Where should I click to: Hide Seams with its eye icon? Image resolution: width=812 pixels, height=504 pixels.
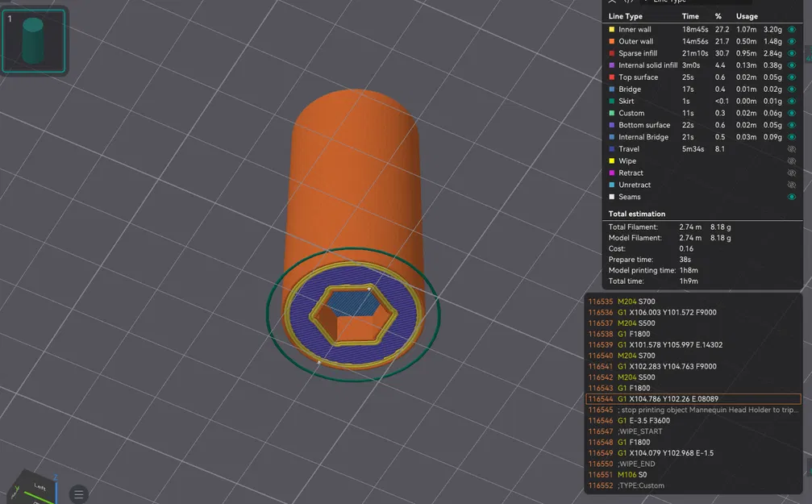pos(791,197)
